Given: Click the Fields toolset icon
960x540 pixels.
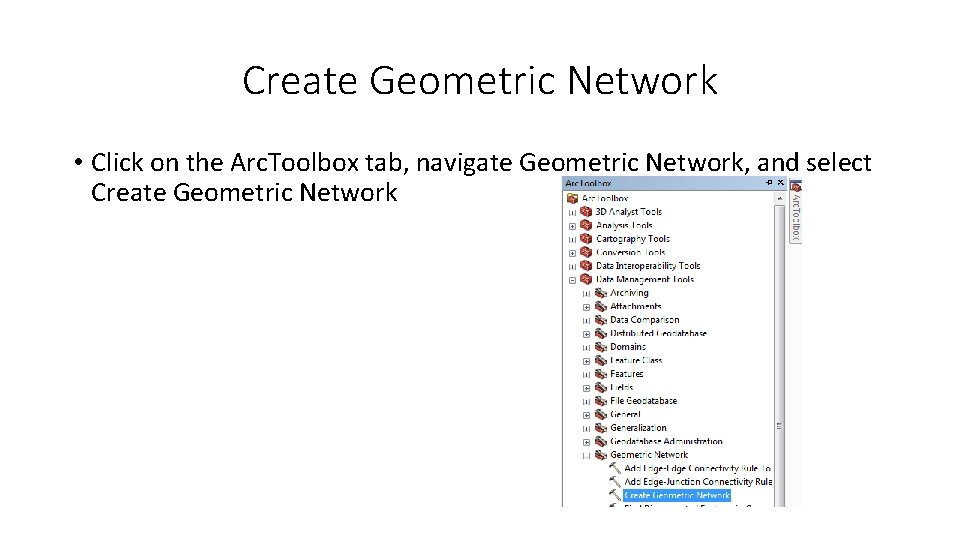Looking at the screenshot, I should (601, 388).
